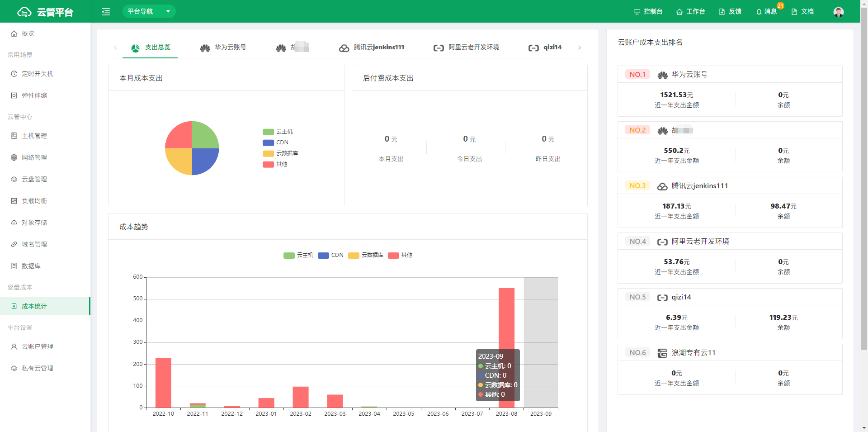Image resolution: width=868 pixels, height=432 pixels.
Task: Open 云盘管理 in the sidebar
Action: coord(45,179)
